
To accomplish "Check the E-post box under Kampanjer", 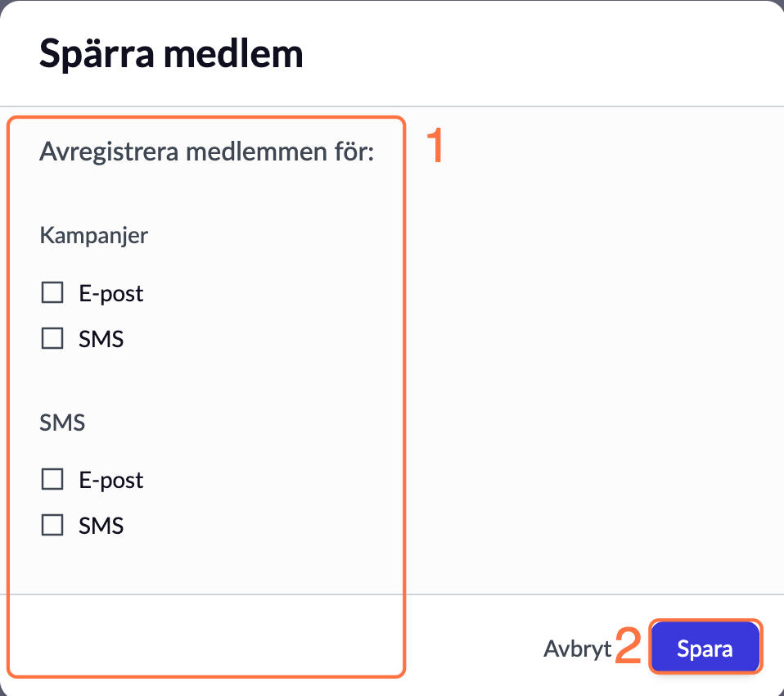I will click(52, 293).
